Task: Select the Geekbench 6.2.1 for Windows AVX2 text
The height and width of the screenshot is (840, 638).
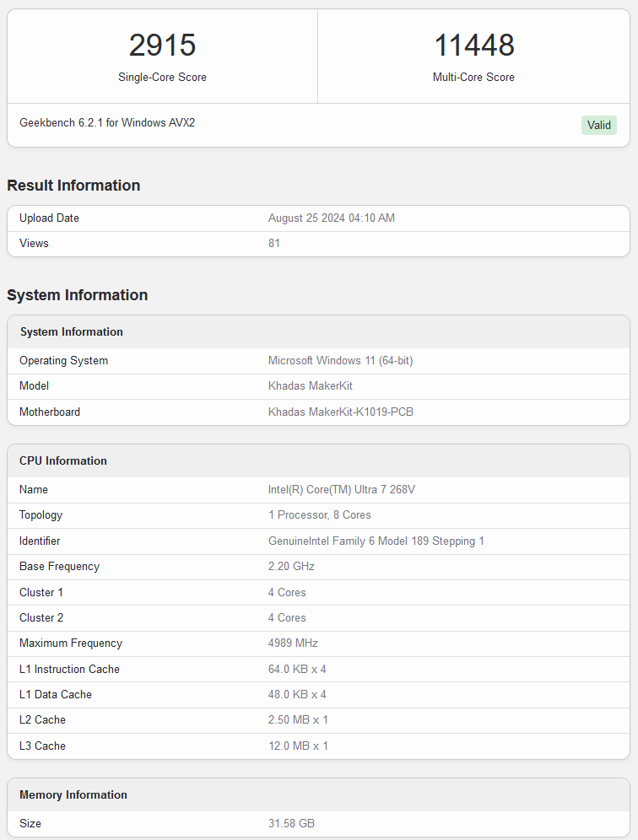Action: click(107, 123)
